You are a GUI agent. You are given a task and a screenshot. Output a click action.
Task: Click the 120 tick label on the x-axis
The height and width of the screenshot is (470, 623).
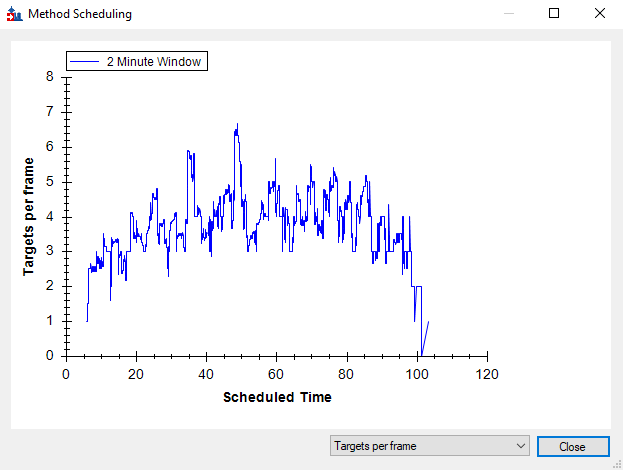[487, 374]
